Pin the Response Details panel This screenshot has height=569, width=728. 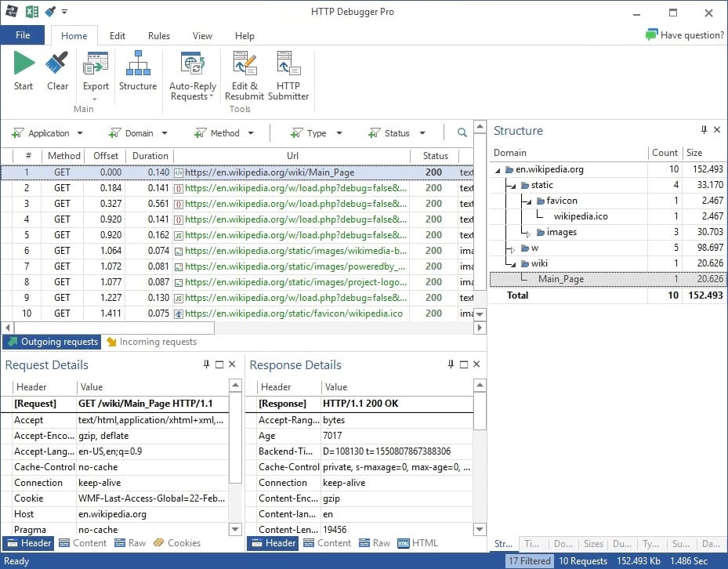tap(451, 364)
